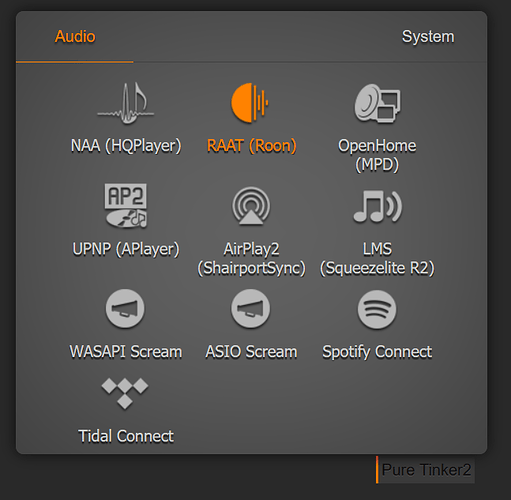This screenshot has width=511, height=500.
Task: Click the Spotify Connect text label
Action: coord(377,352)
